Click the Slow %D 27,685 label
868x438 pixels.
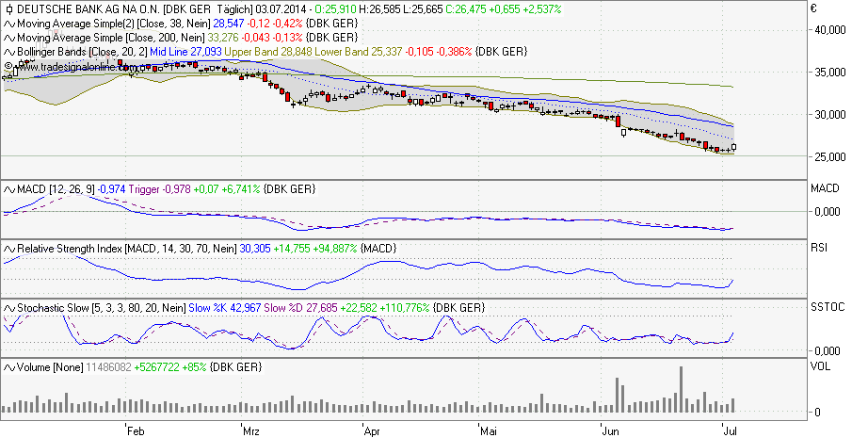pos(300,307)
